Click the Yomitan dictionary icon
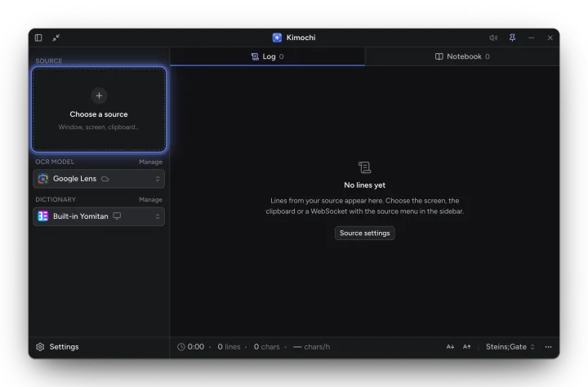 [43, 216]
